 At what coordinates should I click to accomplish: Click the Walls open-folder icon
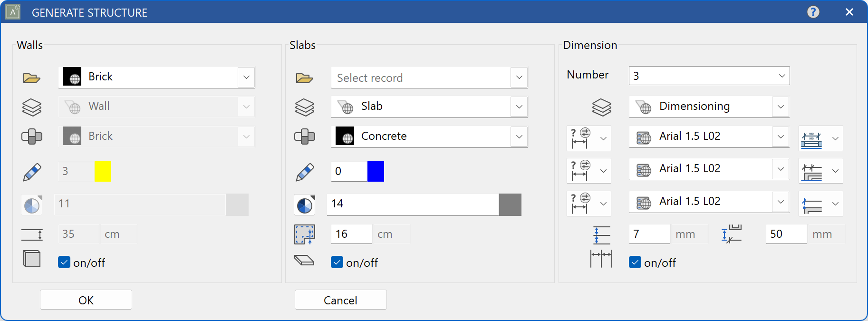(x=31, y=78)
